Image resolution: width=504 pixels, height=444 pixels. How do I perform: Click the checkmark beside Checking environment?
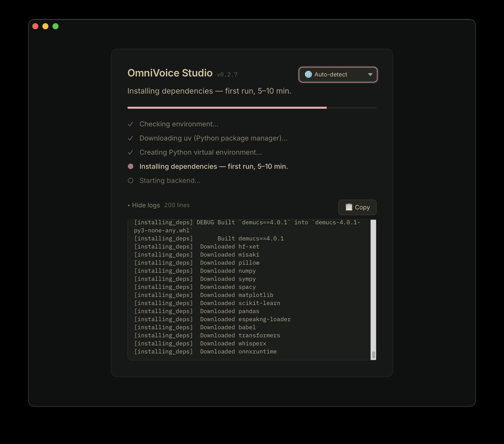(x=130, y=124)
